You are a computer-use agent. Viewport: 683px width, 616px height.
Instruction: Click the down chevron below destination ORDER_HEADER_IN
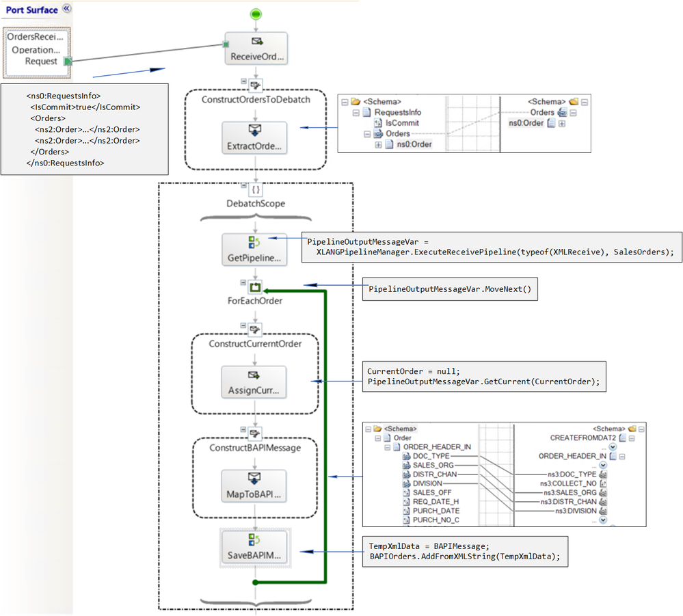point(603,466)
